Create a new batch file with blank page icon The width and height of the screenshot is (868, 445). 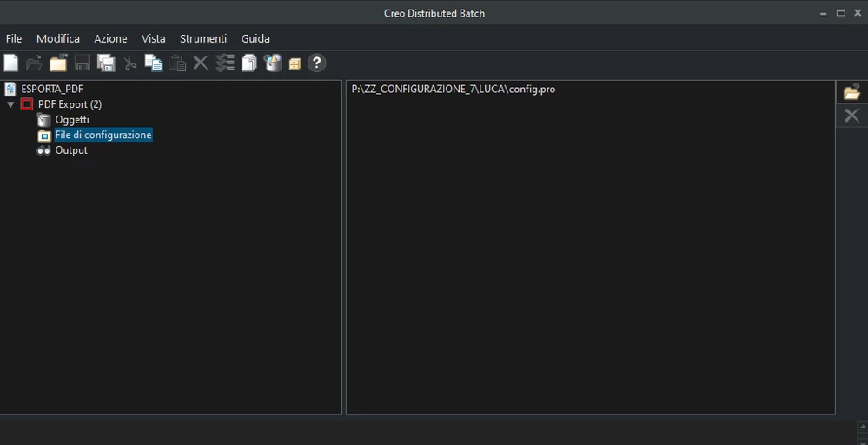click(11, 63)
